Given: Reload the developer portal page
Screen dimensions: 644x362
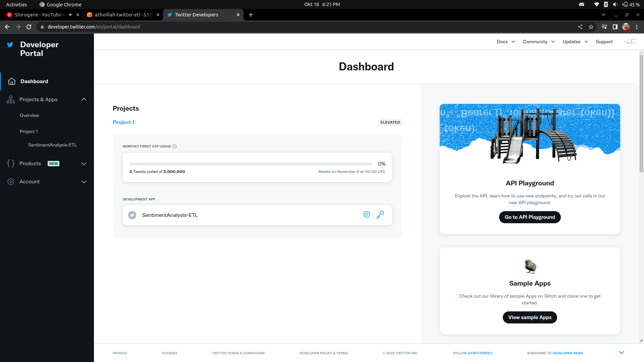Looking at the screenshot, I should point(29,27).
